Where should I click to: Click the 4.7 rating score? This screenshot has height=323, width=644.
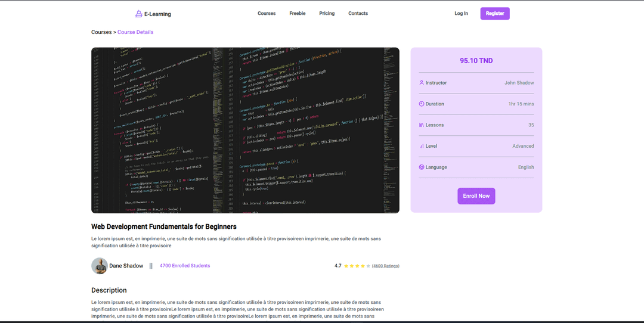point(338,266)
